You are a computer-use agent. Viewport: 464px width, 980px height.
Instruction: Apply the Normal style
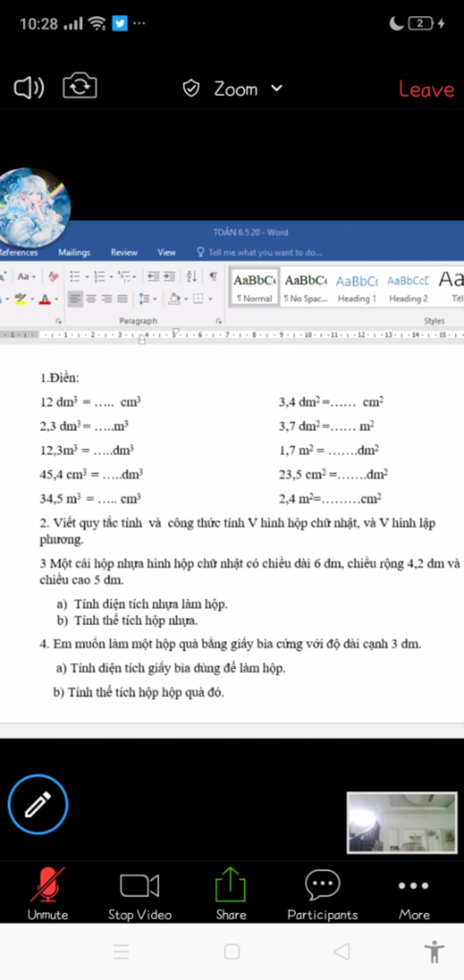[255, 287]
